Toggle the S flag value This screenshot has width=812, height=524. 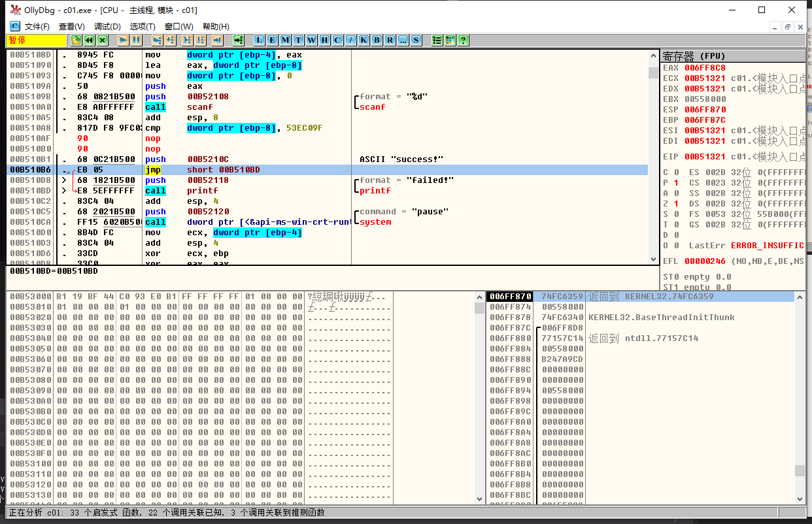tap(675, 214)
